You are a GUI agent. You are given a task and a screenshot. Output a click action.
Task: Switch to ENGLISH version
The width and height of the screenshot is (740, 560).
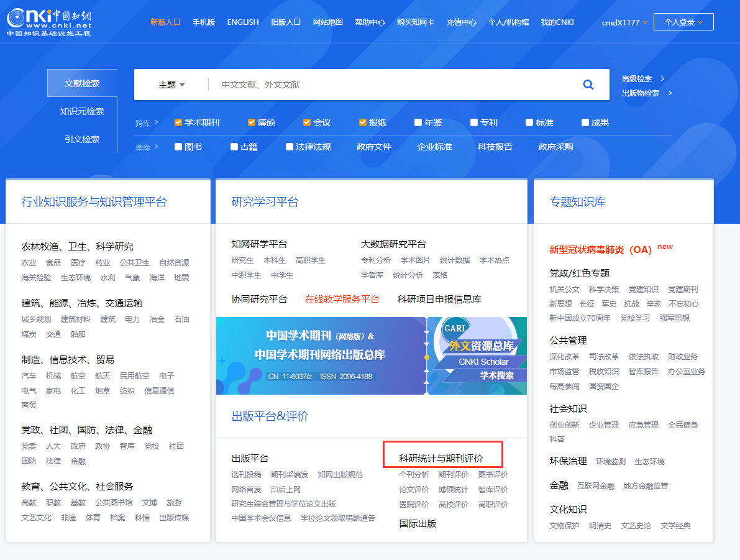pos(243,22)
